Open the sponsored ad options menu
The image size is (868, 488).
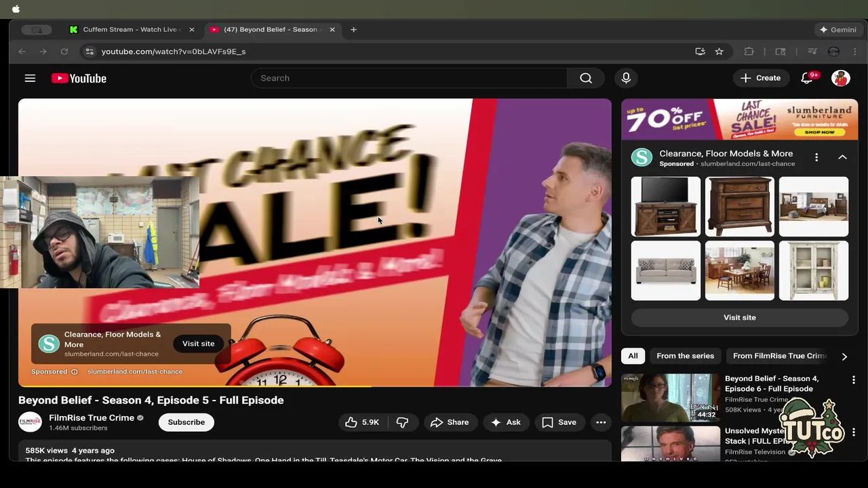[816, 157]
